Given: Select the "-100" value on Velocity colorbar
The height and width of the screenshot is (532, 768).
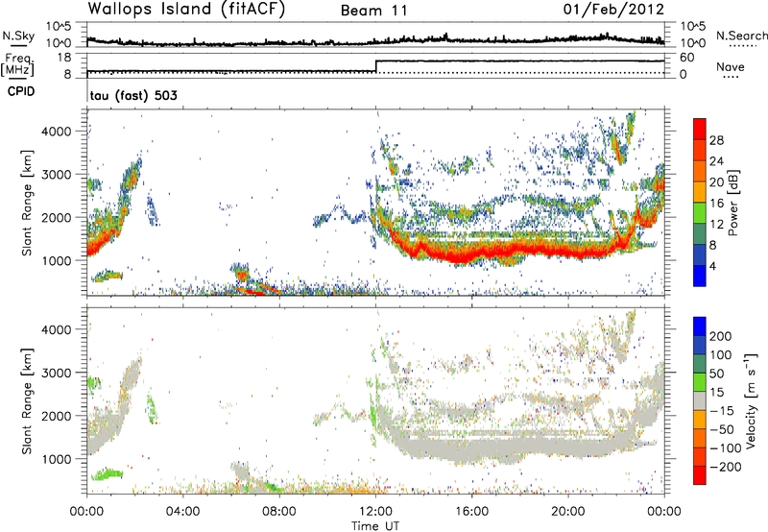Looking at the screenshot, I should (x=725, y=448).
